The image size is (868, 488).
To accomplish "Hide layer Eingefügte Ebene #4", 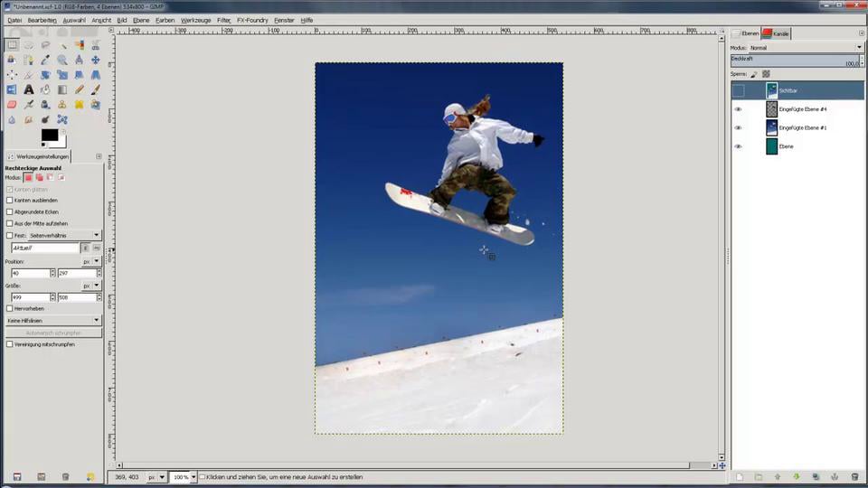I will (x=738, y=109).
